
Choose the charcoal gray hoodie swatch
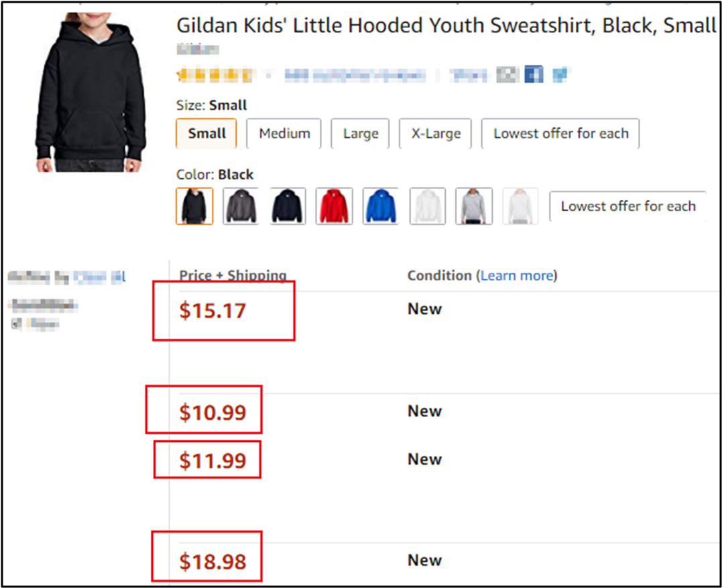241,206
